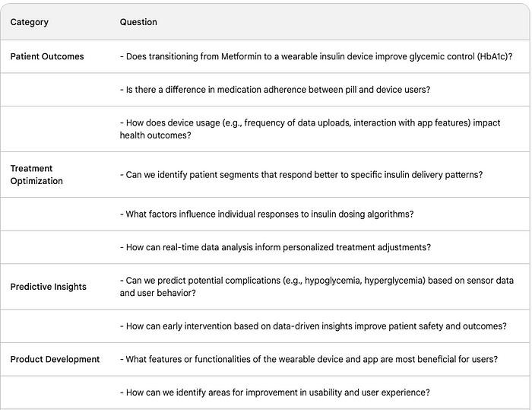Screen dimensions: 532x410
Task: Select the Treatment Optimization category cell
Action: 36,175
